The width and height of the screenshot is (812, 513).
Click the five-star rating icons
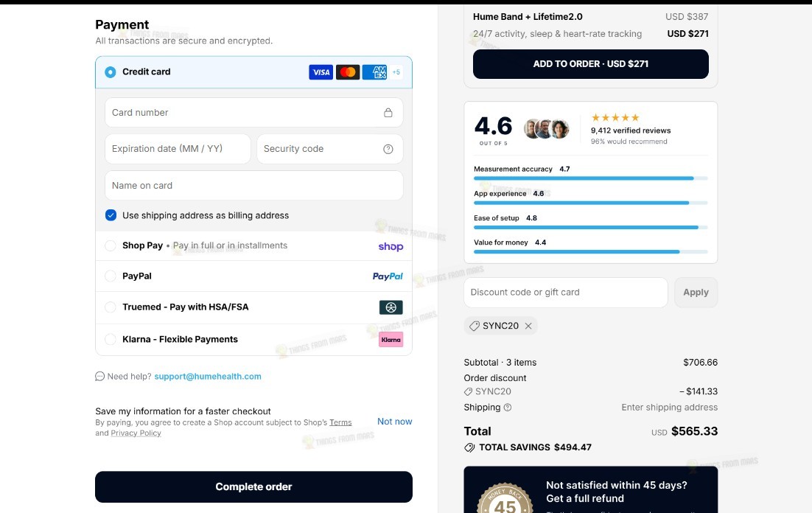(615, 118)
